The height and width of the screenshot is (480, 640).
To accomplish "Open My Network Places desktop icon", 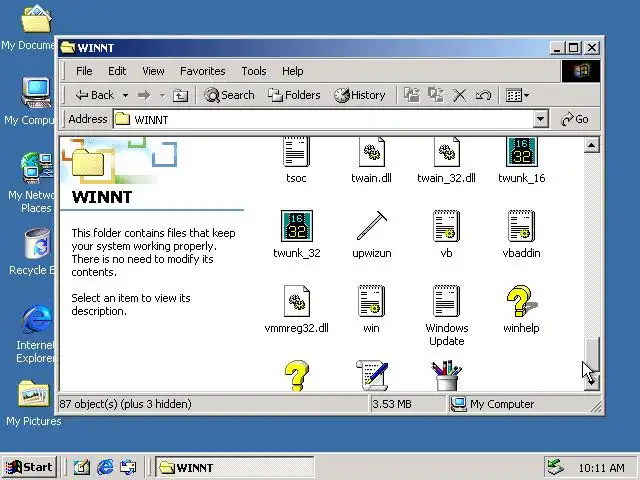I will click(37, 168).
